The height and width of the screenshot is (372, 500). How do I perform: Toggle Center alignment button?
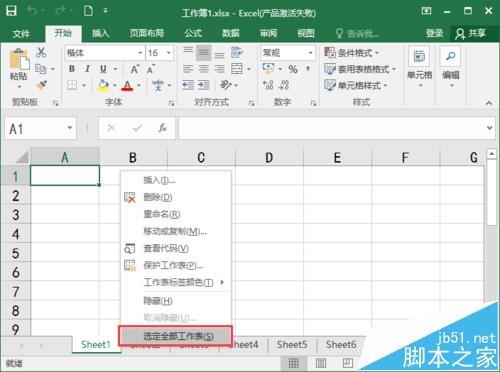tap(204, 69)
